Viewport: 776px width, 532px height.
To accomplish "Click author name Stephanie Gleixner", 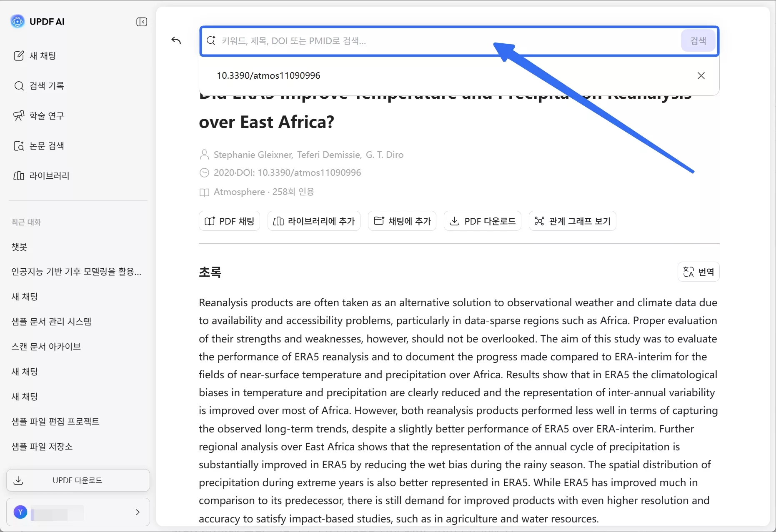I will point(253,155).
